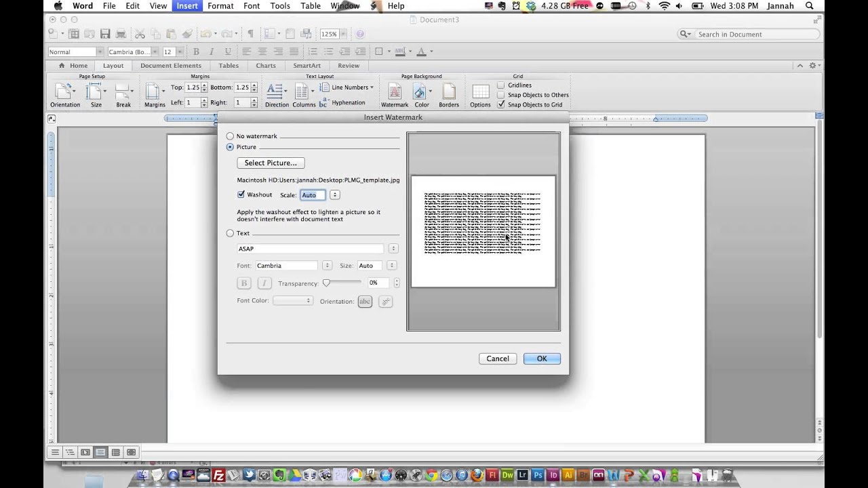Open the page Color icon

(x=421, y=91)
